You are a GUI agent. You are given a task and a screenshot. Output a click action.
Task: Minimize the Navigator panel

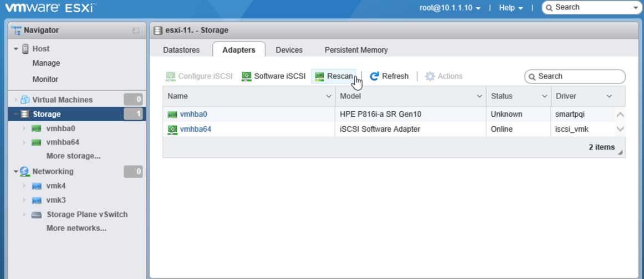[x=136, y=30]
